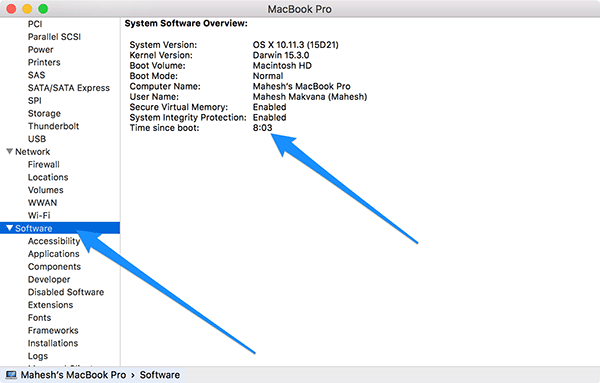This screenshot has width=600, height=383.
Task: Open Applications under Software
Action: (x=54, y=254)
